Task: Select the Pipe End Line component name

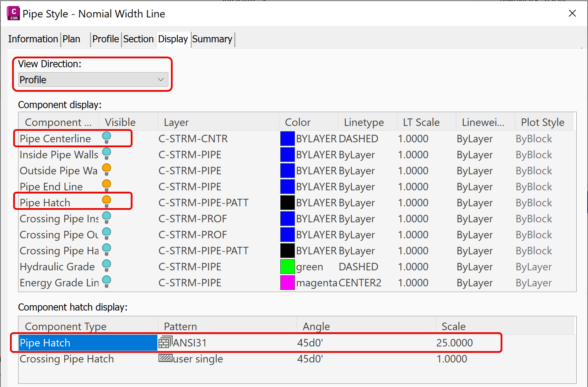Action: [x=51, y=186]
